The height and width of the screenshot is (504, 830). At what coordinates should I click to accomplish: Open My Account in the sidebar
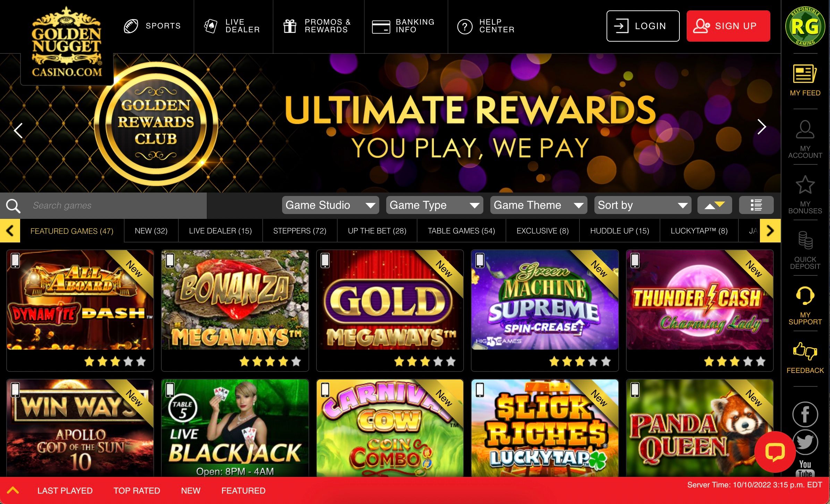point(805,129)
